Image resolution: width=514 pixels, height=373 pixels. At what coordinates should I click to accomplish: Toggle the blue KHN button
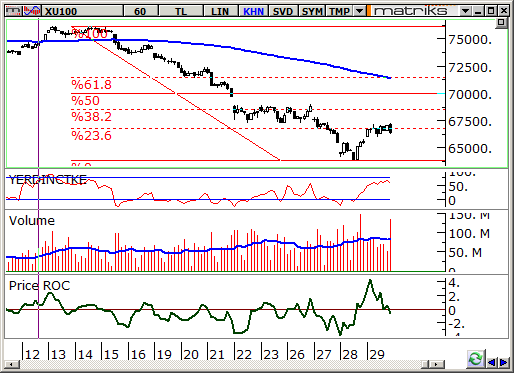253,11
